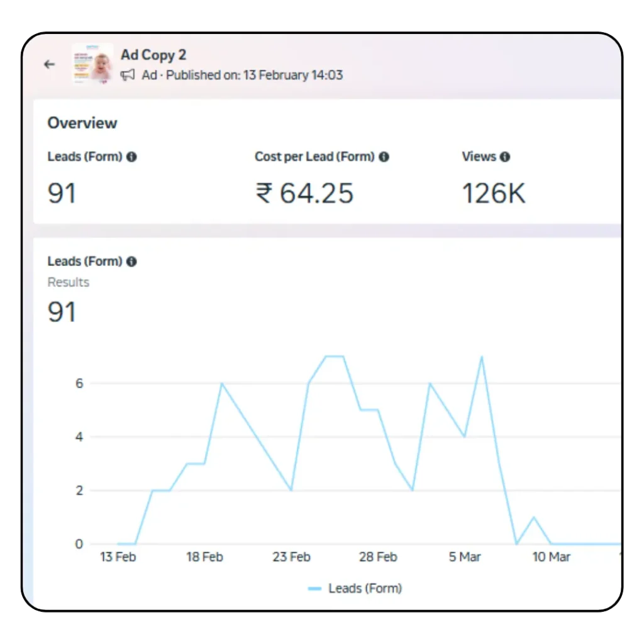The height and width of the screenshot is (644, 644).
Task: Click the 126K views value
Action: click(493, 193)
